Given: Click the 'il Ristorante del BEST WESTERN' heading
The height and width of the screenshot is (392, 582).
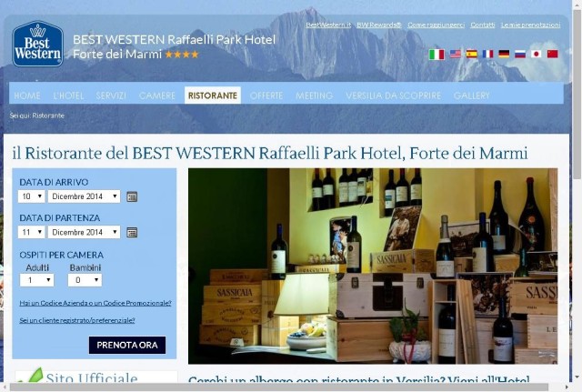Looking at the screenshot, I should point(270,153).
